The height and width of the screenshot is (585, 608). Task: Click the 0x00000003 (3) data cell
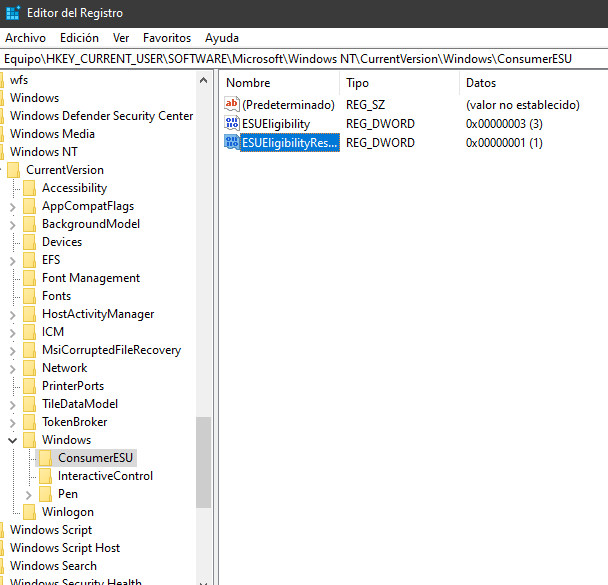coord(504,124)
